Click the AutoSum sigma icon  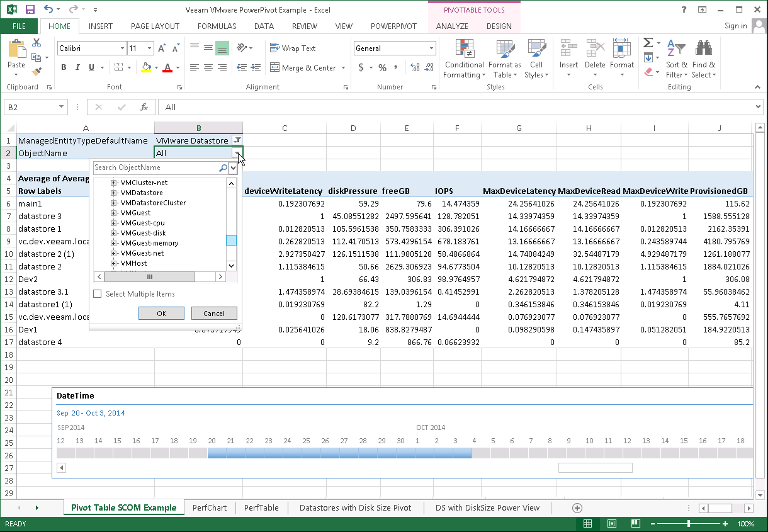(648, 43)
